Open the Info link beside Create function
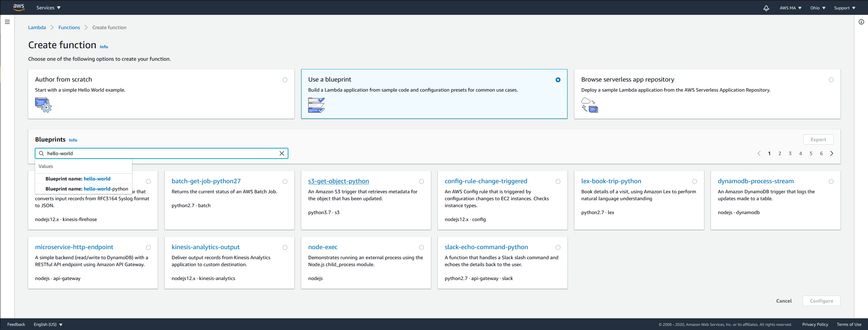 coord(104,47)
